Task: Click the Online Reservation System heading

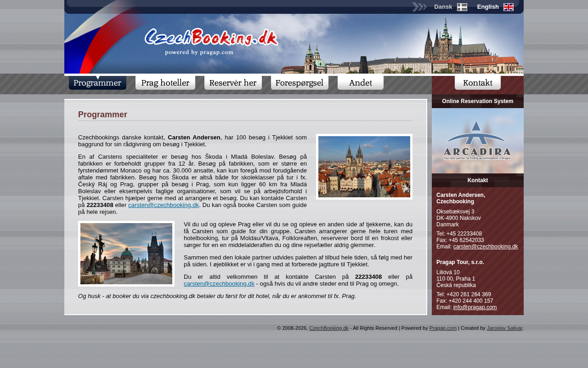Action: 478,101
